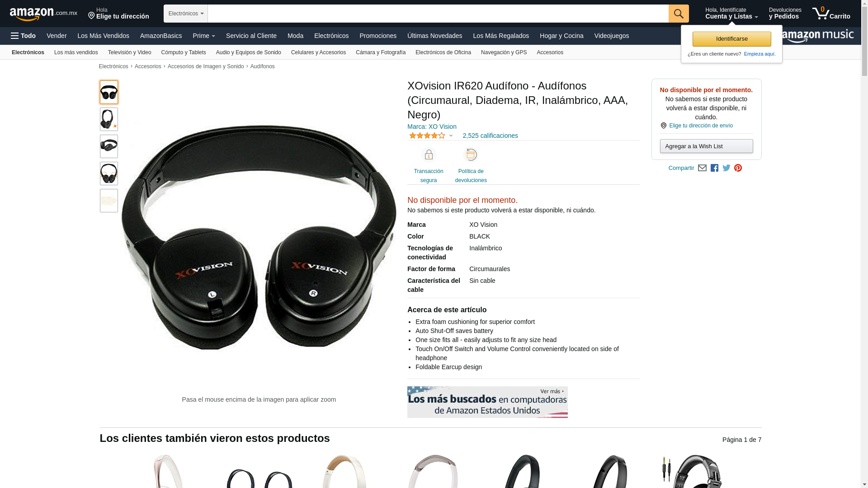Click the Identificarse button
Screen dimensions: 868x488
731,39
